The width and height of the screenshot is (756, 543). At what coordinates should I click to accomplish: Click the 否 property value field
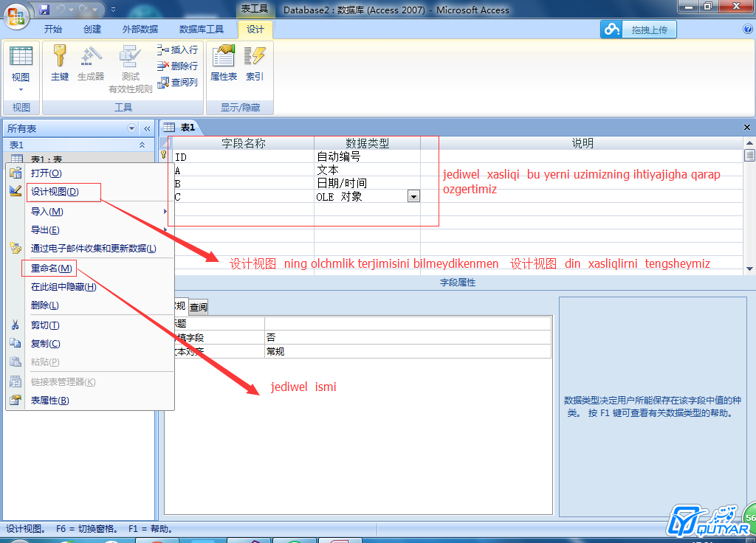(408, 337)
